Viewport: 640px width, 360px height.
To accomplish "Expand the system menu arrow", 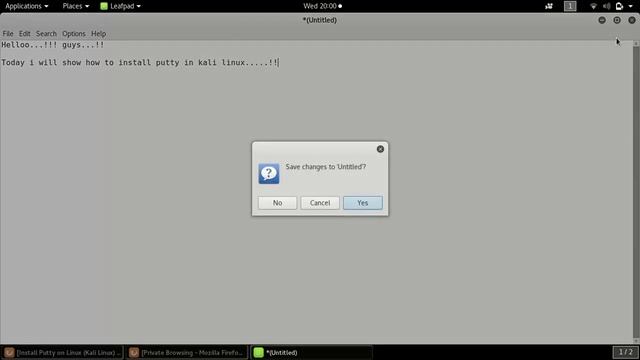I will (x=631, y=6).
